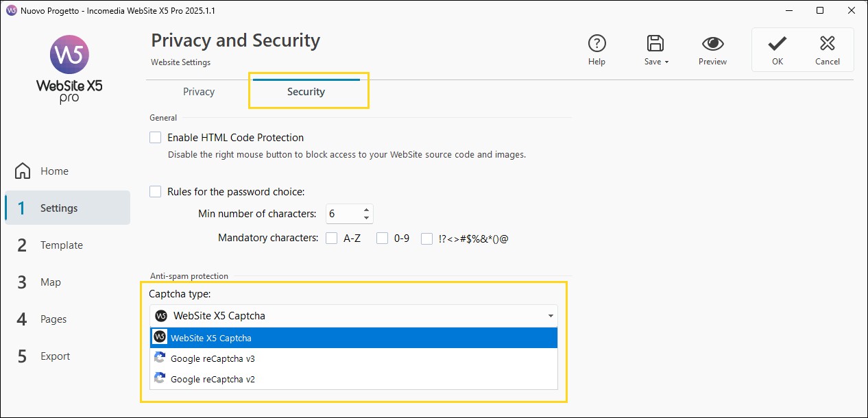Check the A-Z mandatory characters box
The height and width of the screenshot is (418, 868).
pos(331,238)
